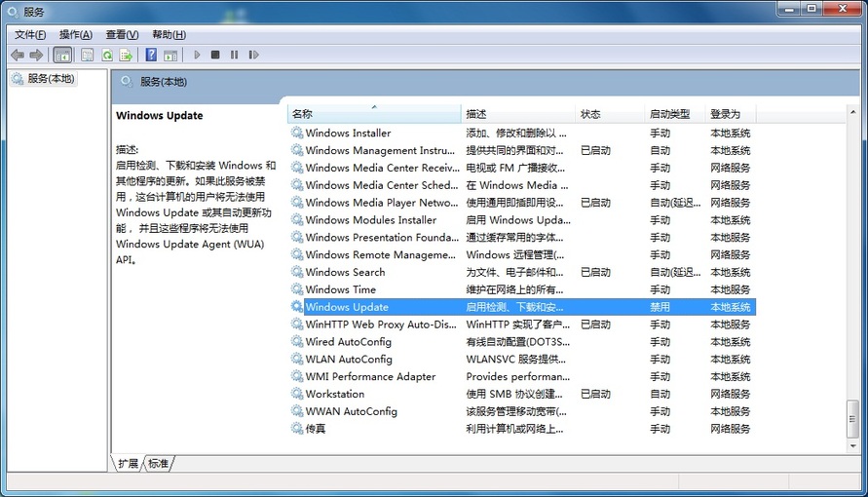Click the Export List toolbar icon
This screenshot has width=868, height=497.
click(127, 55)
